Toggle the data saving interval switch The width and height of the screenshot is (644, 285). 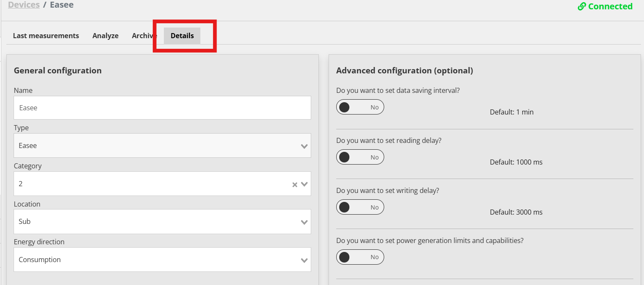coord(360,107)
